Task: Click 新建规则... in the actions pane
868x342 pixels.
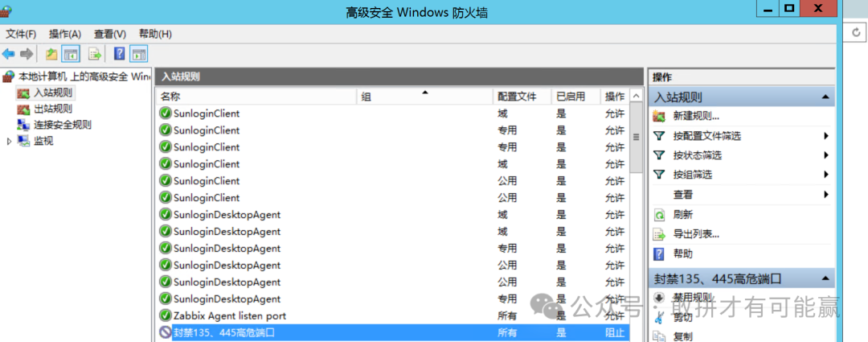Action: (696, 117)
